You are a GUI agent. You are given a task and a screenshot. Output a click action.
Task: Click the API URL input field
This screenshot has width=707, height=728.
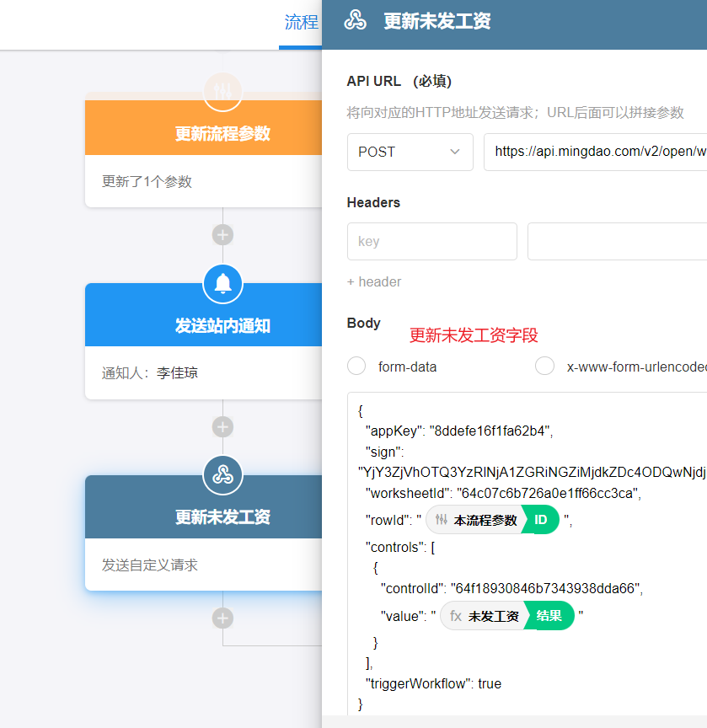pyautogui.click(x=596, y=152)
